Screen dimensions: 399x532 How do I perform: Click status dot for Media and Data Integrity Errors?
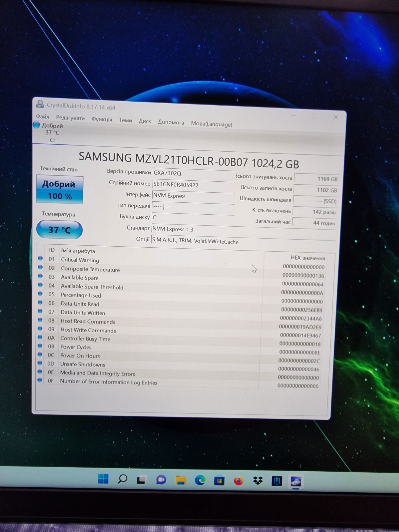[40, 372]
